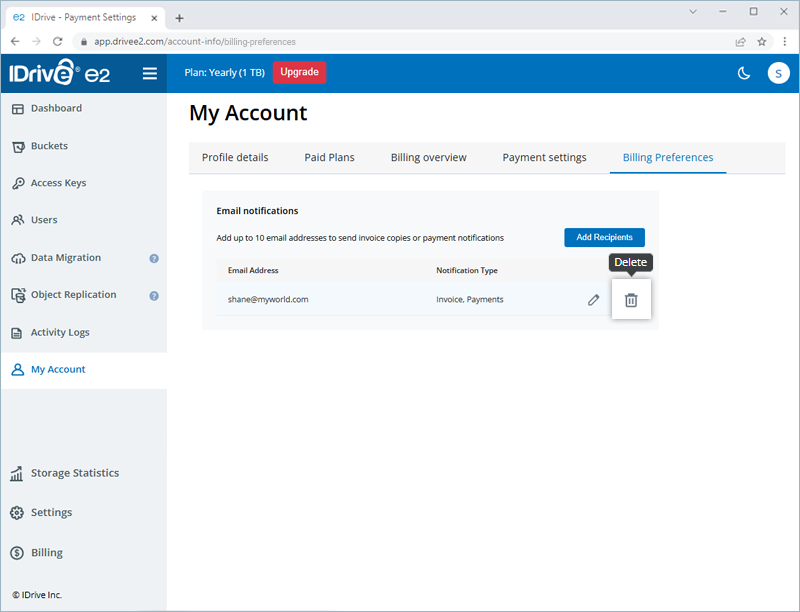The width and height of the screenshot is (800, 612).
Task: Open Activity Logs in the sidebar
Action: click(60, 332)
